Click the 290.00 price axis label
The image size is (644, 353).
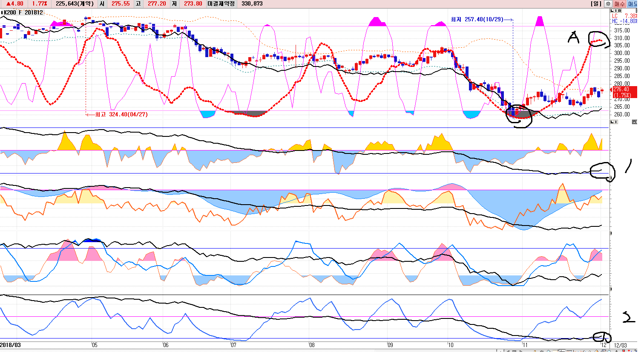[622, 69]
